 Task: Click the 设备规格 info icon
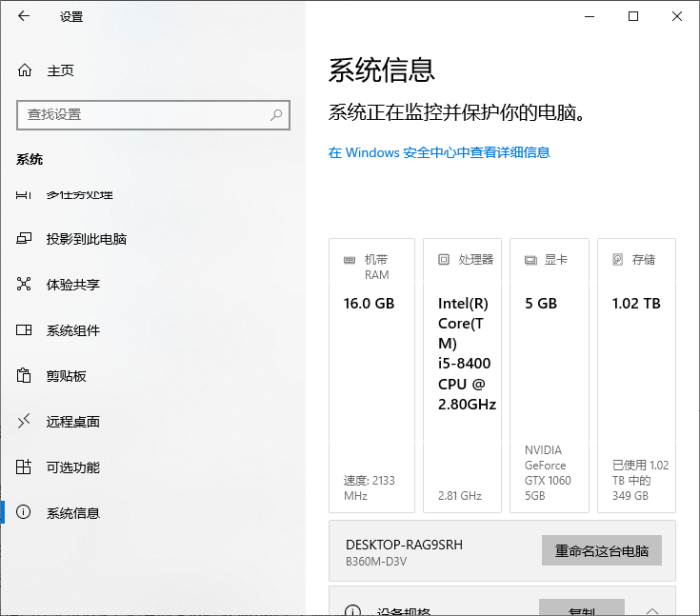[352, 610]
